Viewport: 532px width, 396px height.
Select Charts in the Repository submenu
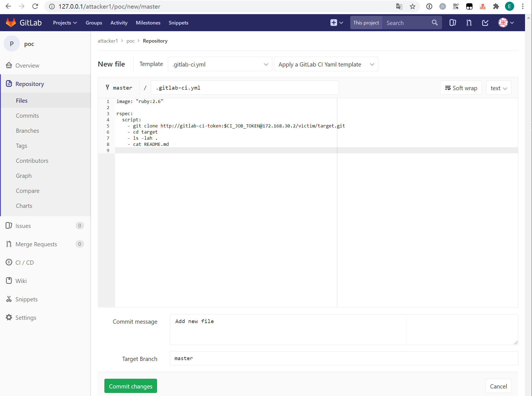click(x=24, y=206)
